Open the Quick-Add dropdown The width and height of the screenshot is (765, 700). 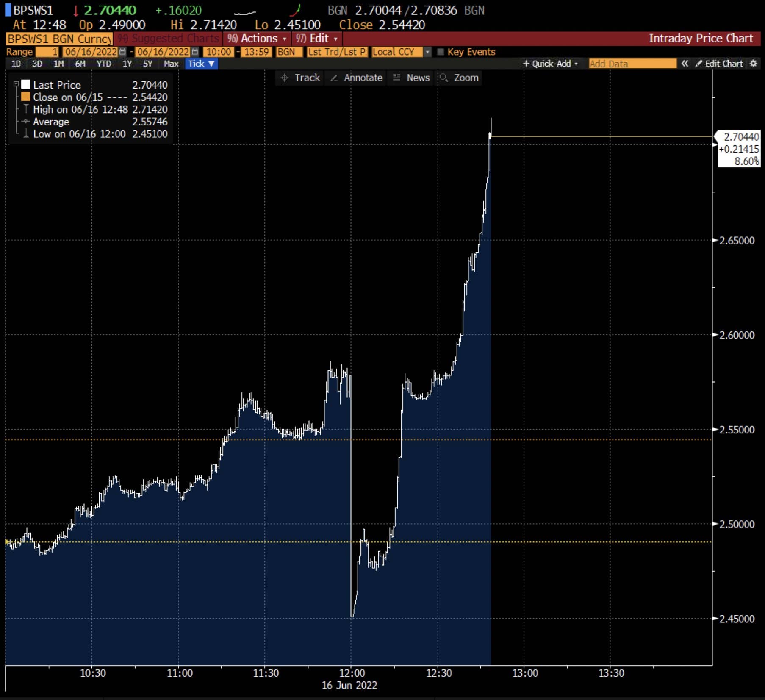pyautogui.click(x=550, y=64)
